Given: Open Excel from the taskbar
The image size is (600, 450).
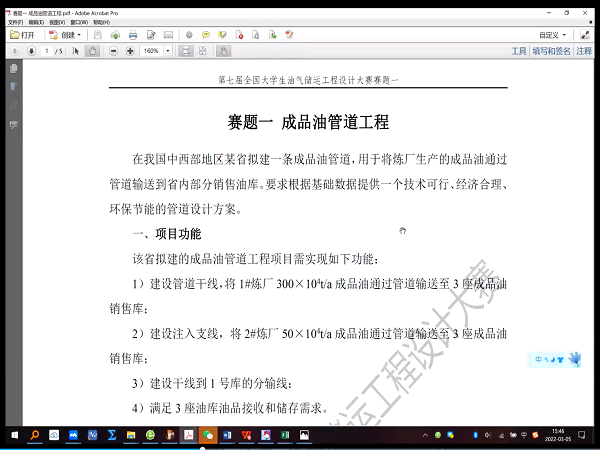Looking at the screenshot, I should (x=285, y=435).
